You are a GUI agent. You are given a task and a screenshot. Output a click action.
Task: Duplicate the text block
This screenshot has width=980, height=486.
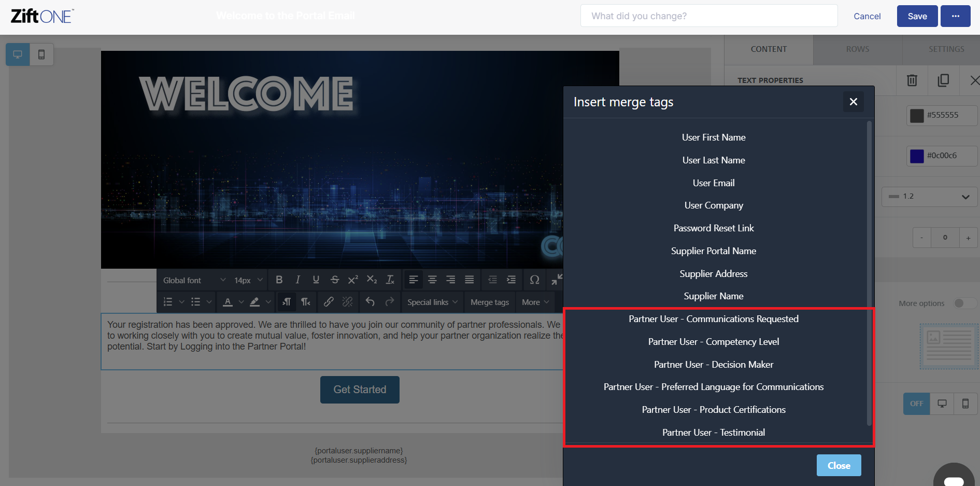point(943,80)
